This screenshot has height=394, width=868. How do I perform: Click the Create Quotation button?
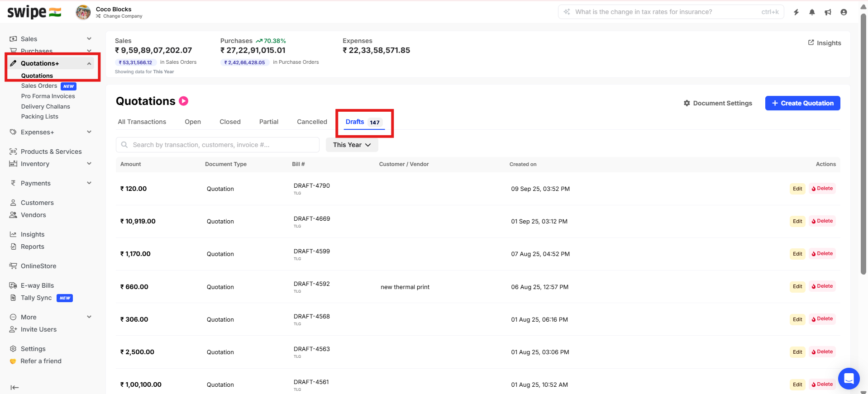point(802,103)
